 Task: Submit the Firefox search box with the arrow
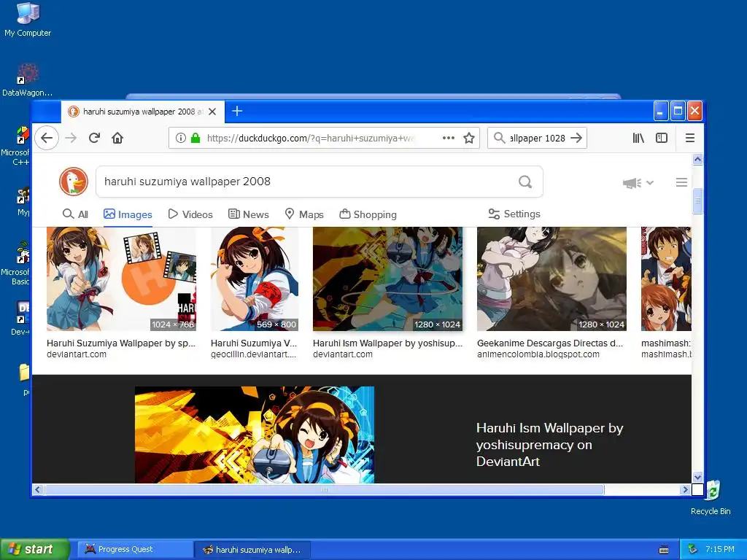pyautogui.click(x=576, y=138)
